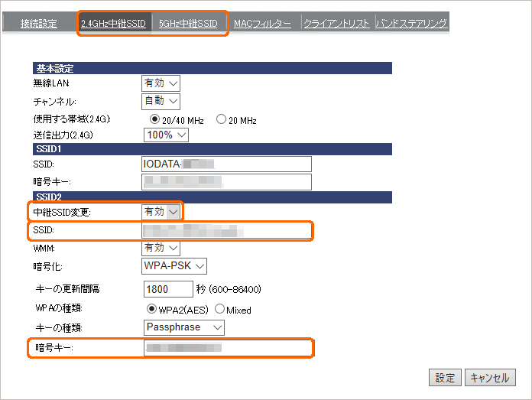The width and height of the screenshot is (532, 400).
Task: Open the バンドステアリング tab
Action: click(411, 24)
